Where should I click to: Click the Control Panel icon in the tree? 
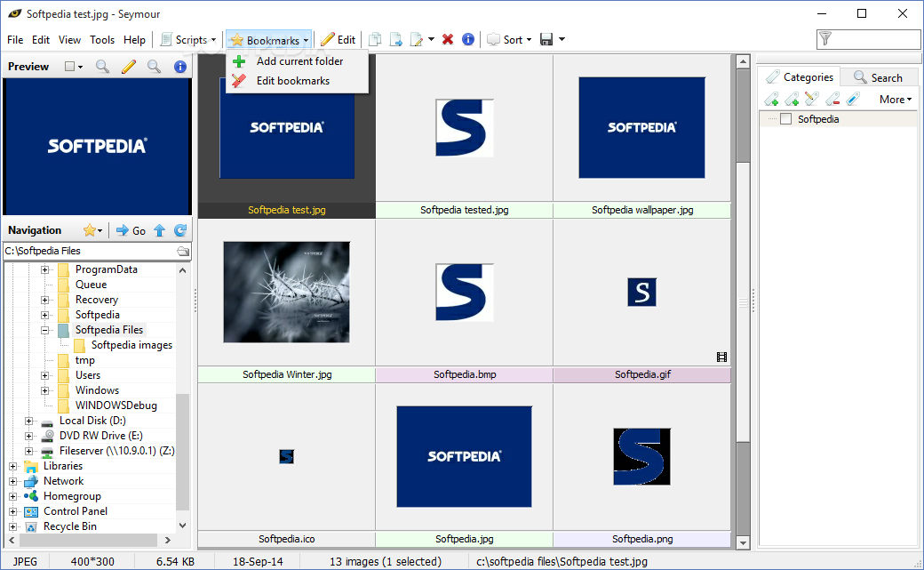pyautogui.click(x=31, y=511)
